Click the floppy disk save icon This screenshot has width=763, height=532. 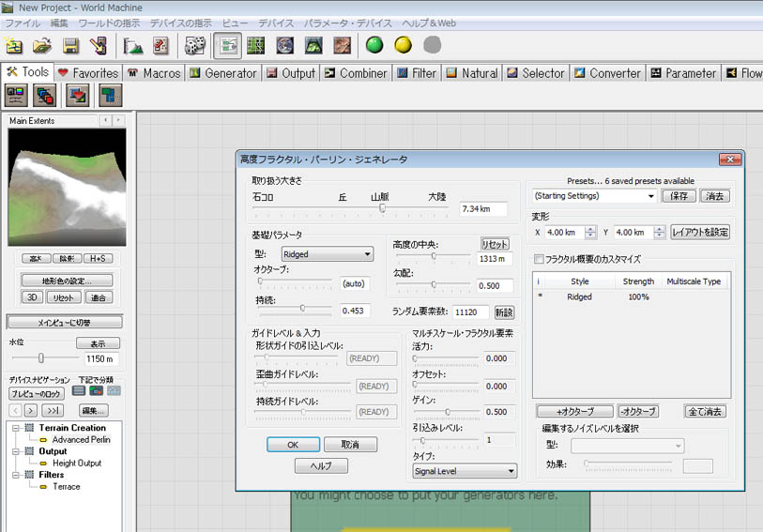[x=70, y=45]
